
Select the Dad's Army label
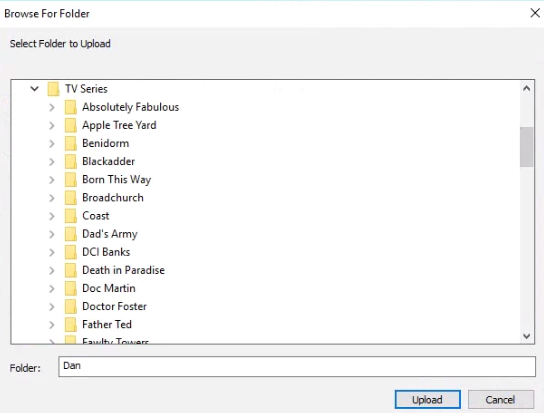pyautogui.click(x=110, y=234)
